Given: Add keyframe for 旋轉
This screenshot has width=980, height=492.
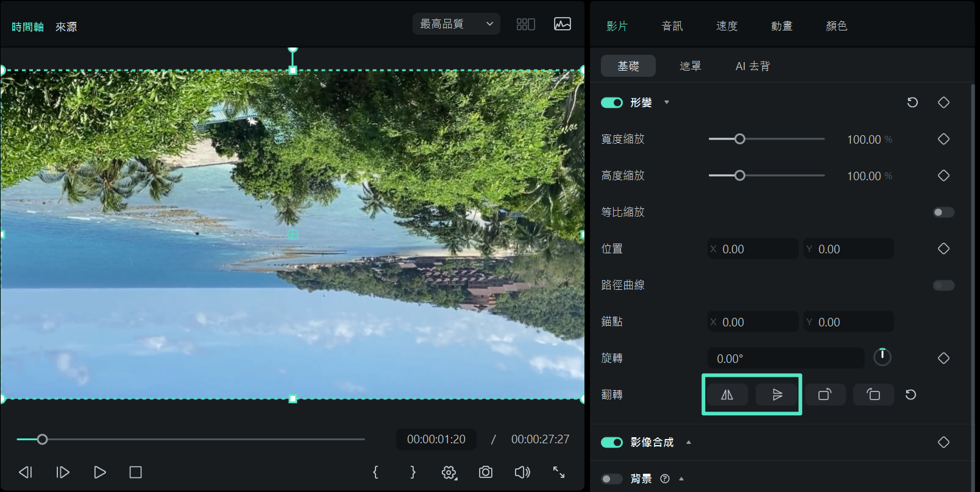Looking at the screenshot, I should (x=943, y=358).
